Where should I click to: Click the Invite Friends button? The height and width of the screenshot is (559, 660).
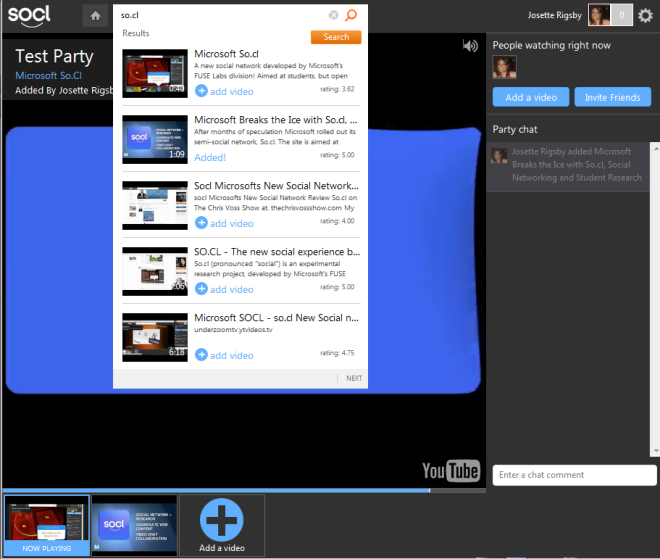coord(612,97)
